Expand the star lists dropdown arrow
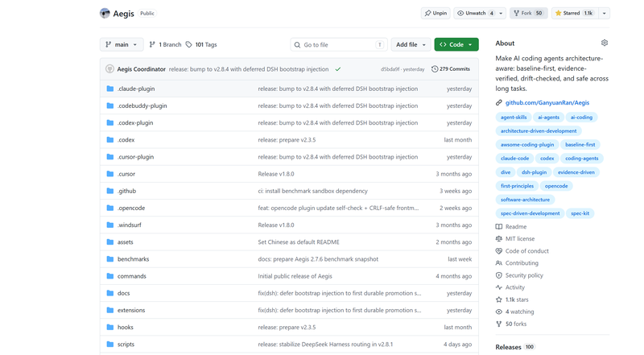Image resolution: width=644 pixels, height=355 pixels. click(605, 13)
